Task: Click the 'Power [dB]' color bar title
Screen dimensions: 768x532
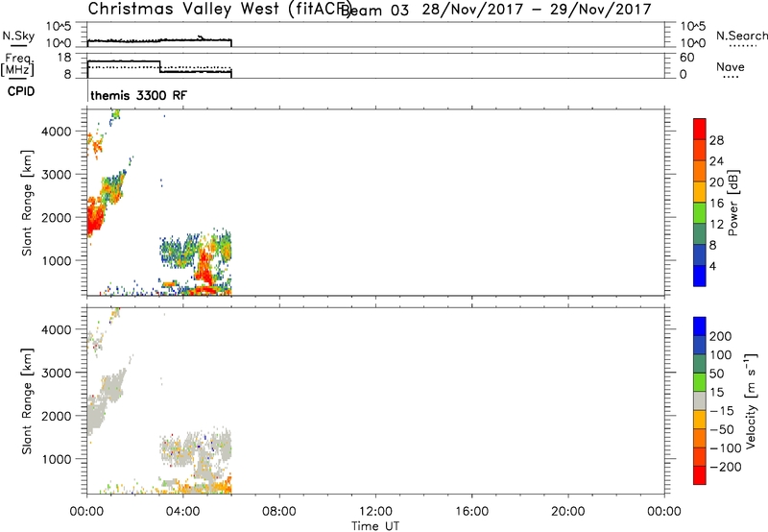Action: tap(732, 203)
